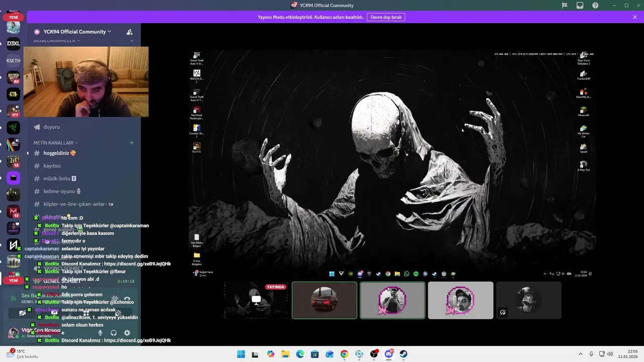This screenshot has height=362, width=644.
Task: Select the dark participant tile with hidden-video icon
Action: tap(528, 300)
